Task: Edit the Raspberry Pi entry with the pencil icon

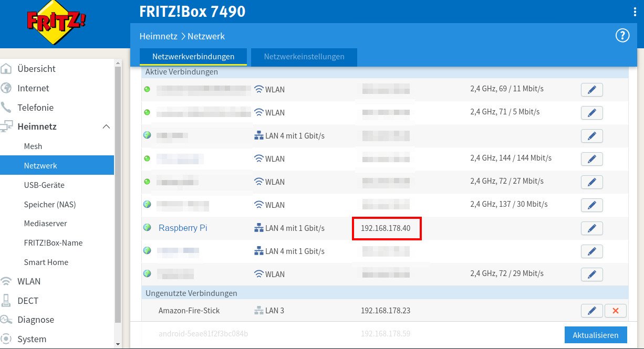Action: point(592,228)
